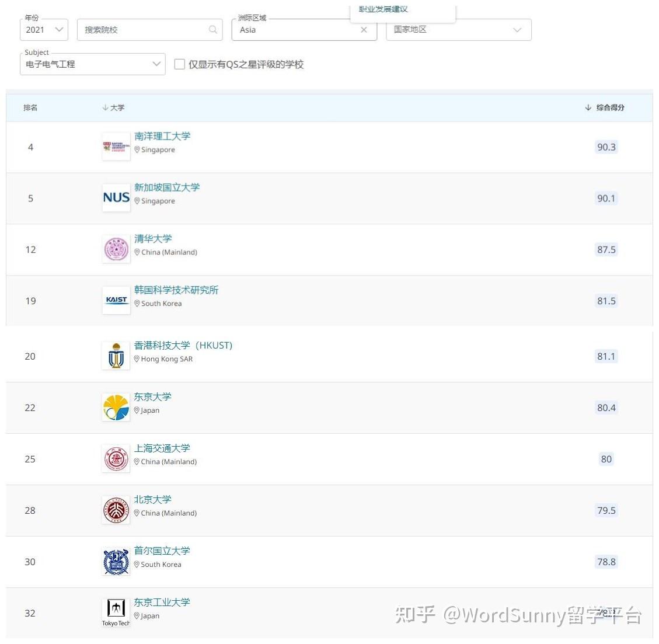Click the search magnifier icon
The height and width of the screenshot is (644, 659).
point(213,29)
